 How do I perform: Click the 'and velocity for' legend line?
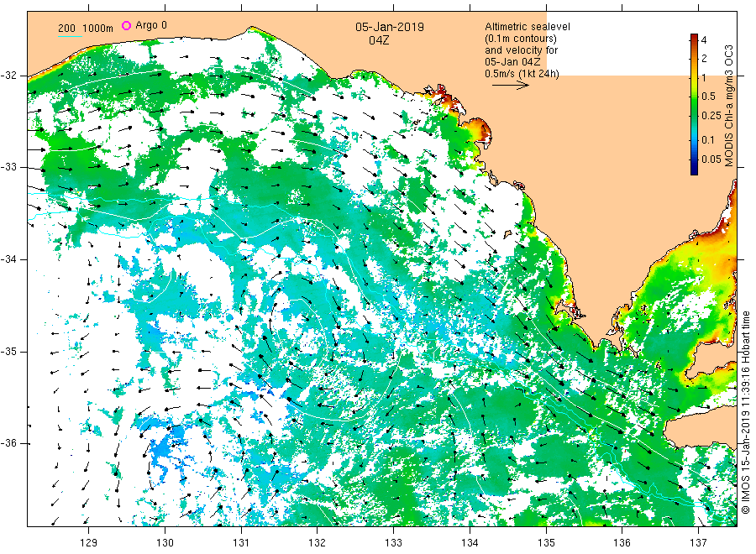[521, 50]
